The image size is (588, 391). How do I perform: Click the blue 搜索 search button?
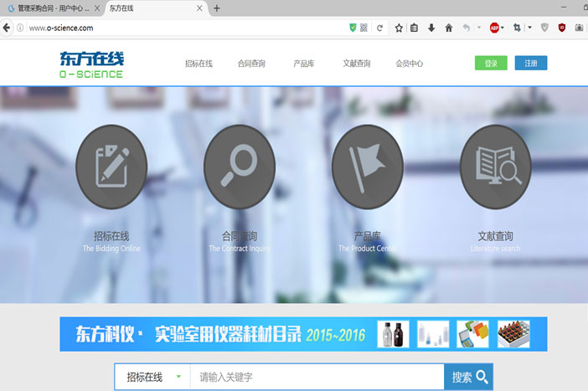tap(469, 377)
